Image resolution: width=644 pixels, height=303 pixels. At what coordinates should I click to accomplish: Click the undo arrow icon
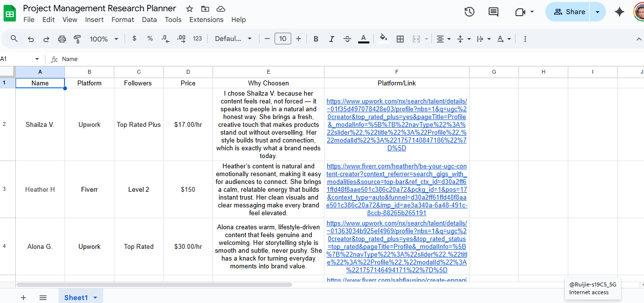coord(31,39)
